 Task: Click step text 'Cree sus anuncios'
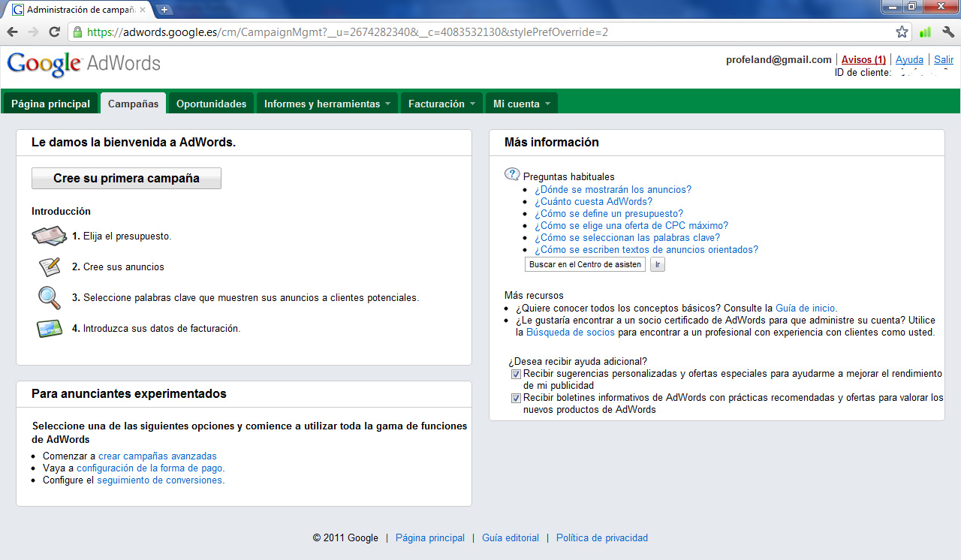click(x=124, y=266)
